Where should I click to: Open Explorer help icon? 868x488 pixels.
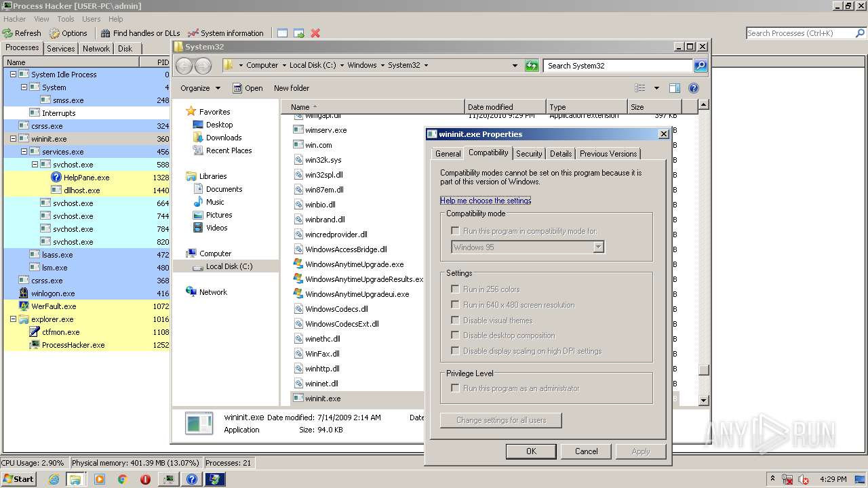[x=693, y=88]
